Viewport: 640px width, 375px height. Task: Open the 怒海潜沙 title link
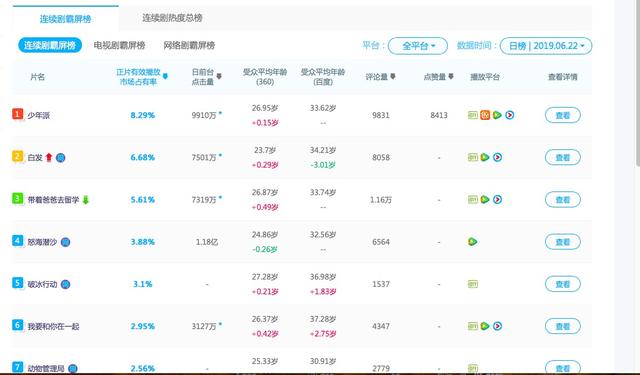(42, 242)
